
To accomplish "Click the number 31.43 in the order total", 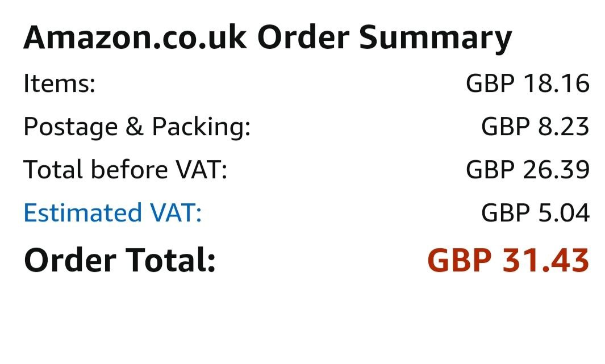I will [545, 260].
